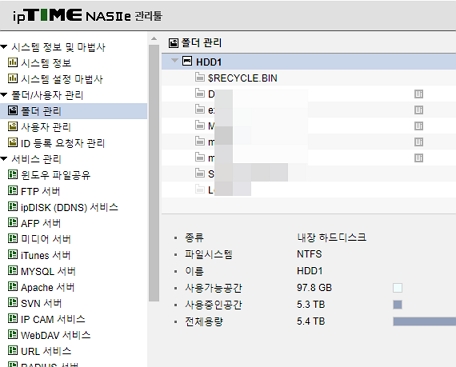
Task: Click 폴더 관리 header icon
Action: click(x=173, y=42)
